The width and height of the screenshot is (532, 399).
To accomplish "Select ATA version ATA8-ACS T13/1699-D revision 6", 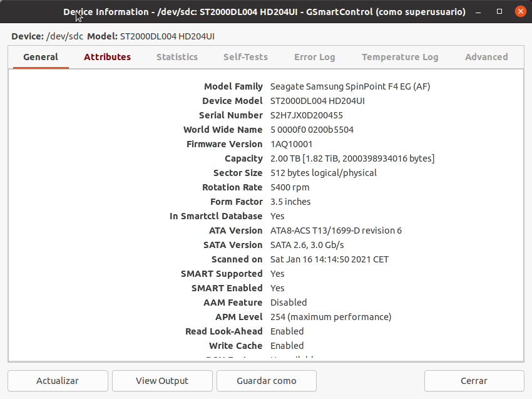I will 336,231.
